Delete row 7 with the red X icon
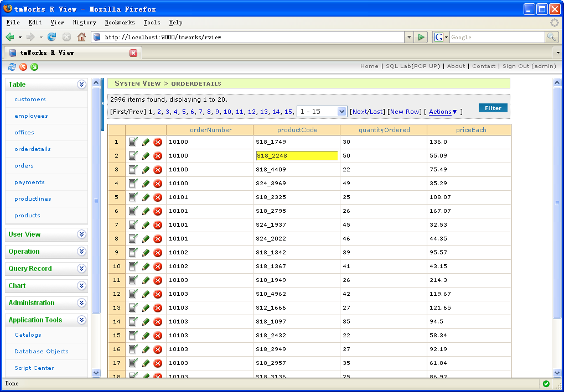Image resolution: width=564 pixels, height=392 pixels. [x=158, y=225]
